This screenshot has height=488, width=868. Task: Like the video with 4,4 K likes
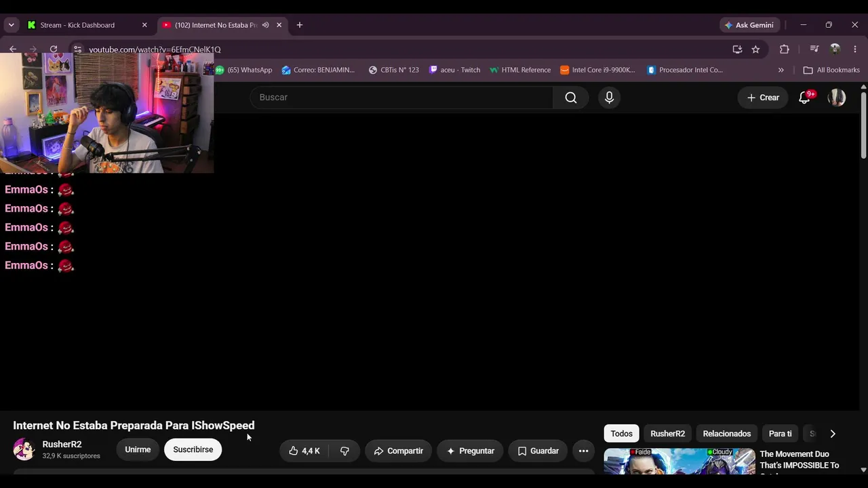(x=304, y=451)
